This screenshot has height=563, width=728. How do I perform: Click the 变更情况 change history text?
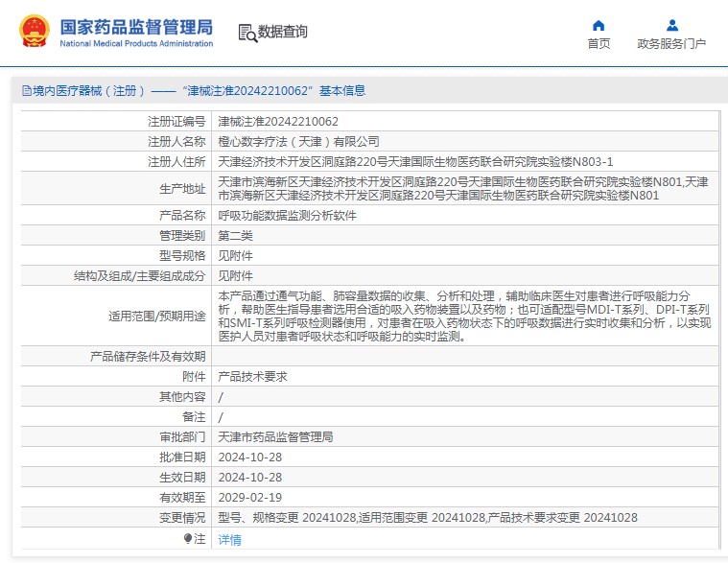click(428, 518)
